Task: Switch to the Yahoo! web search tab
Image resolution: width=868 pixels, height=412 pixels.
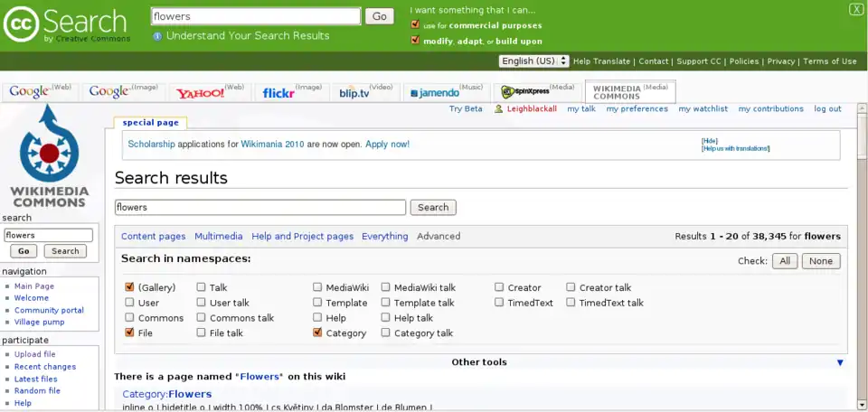Action: pyautogui.click(x=210, y=92)
